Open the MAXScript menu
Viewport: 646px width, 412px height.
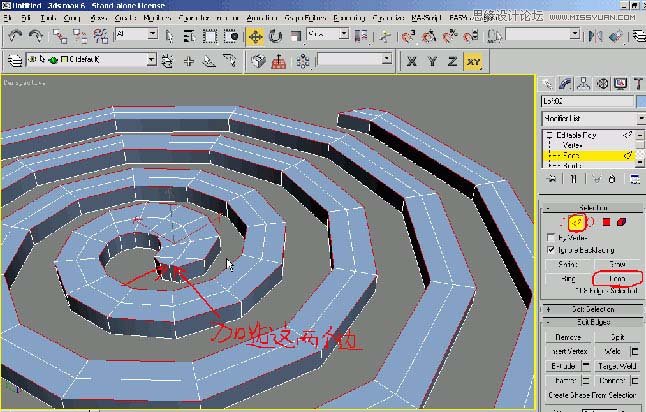pos(426,18)
